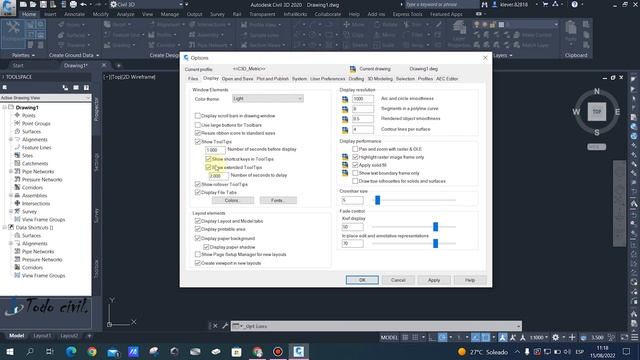Switch to the Layout1 tab

(x=42, y=336)
